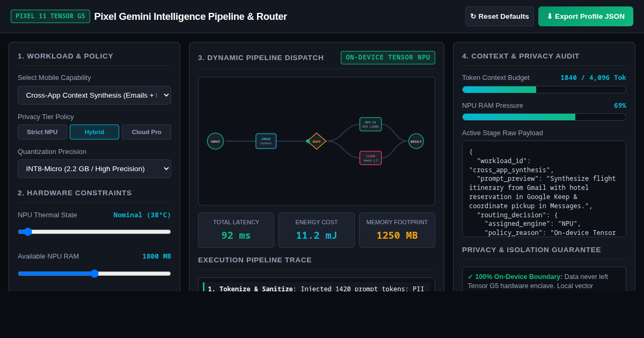
Task: Click the 1800 MB RAM value
Action: (157, 256)
